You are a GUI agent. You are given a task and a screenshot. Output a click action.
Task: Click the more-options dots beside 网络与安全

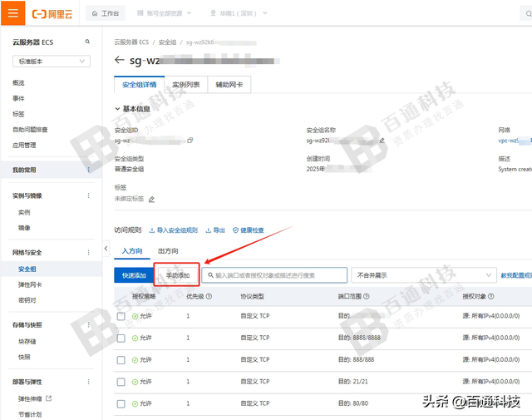89,252
